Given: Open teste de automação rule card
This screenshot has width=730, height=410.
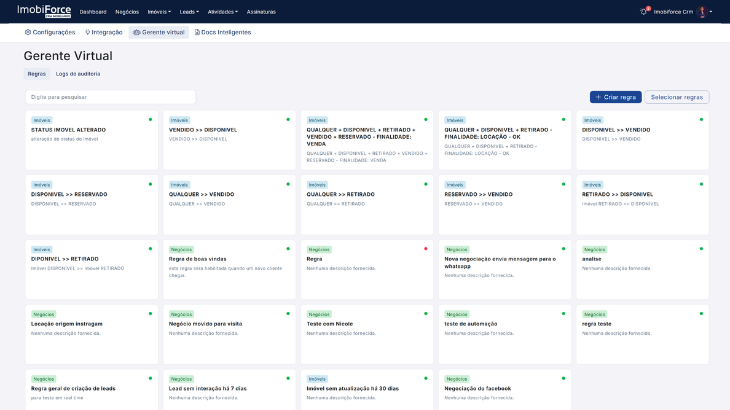Looking at the screenshot, I should [505, 334].
